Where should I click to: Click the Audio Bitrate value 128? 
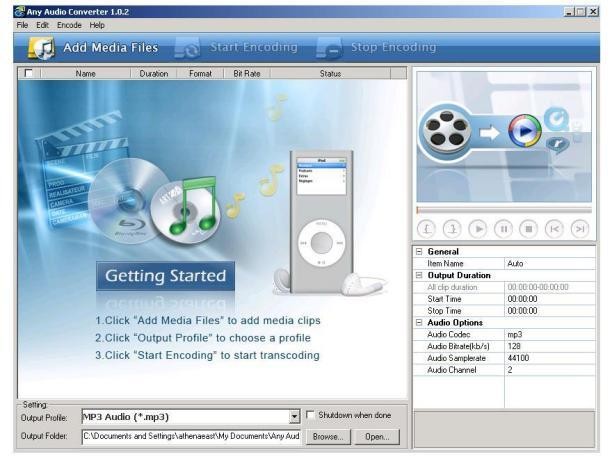point(550,346)
